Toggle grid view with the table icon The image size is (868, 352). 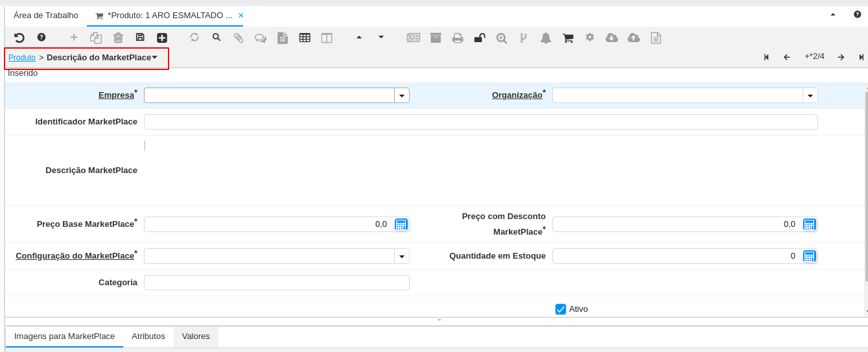click(305, 38)
